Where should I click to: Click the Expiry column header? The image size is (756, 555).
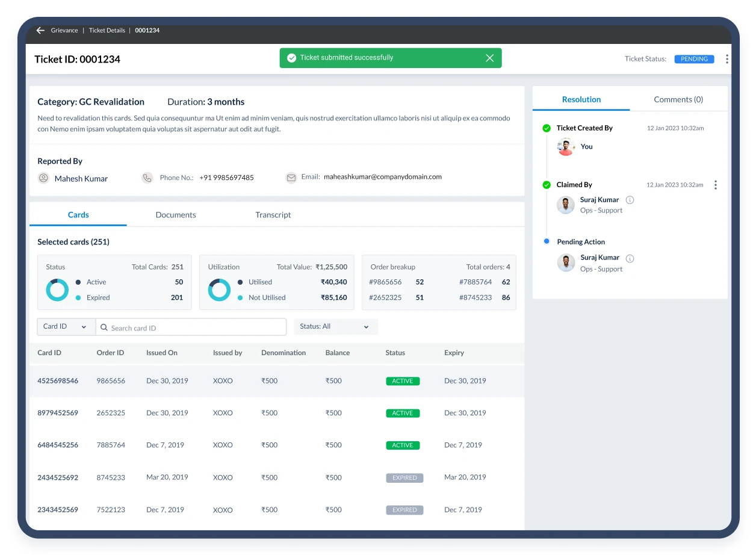pyautogui.click(x=454, y=353)
